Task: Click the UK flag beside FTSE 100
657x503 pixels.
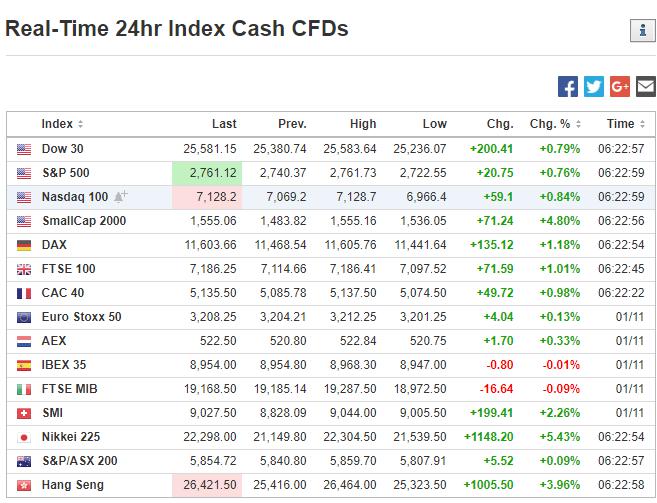Action: 24,269
